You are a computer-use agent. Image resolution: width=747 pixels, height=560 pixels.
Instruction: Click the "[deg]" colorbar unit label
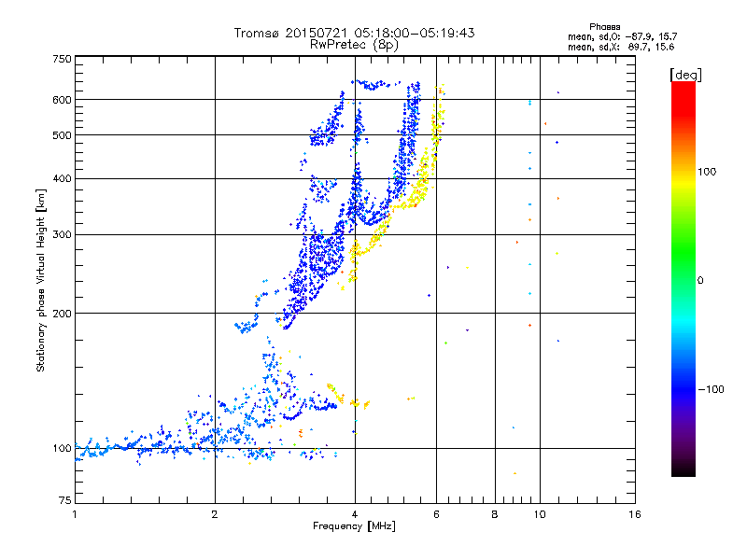pyautogui.click(x=685, y=75)
